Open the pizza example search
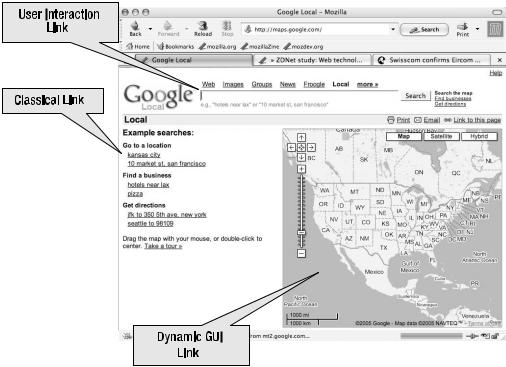The width and height of the screenshot is (506, 367). pos(135,194)
